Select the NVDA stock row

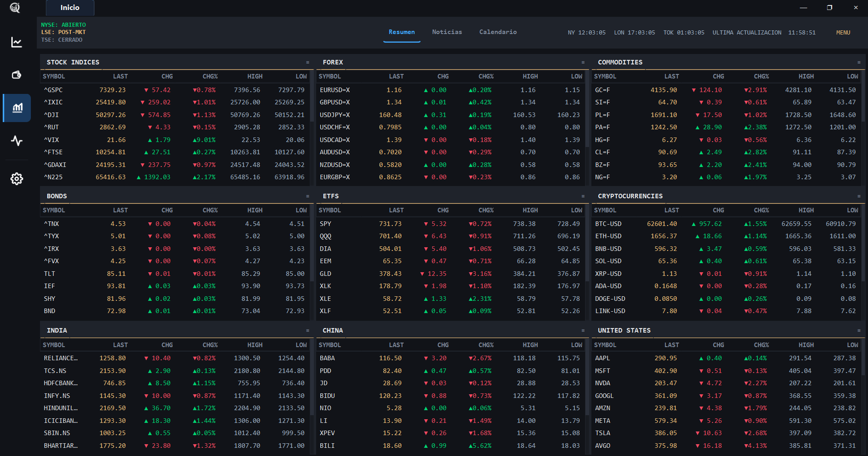726,383
